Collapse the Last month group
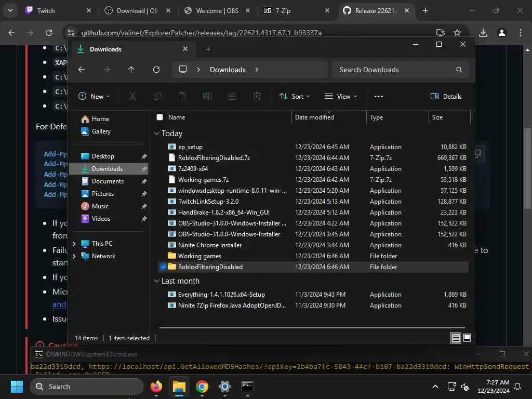Image resolution: width=532 pixels, height=399 pixels. [x=156, y=281]
